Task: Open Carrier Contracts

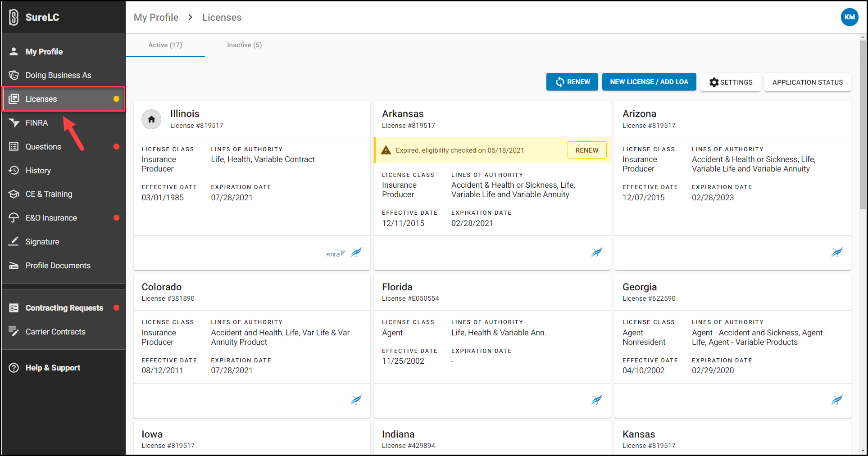Action: click(64, 332)
